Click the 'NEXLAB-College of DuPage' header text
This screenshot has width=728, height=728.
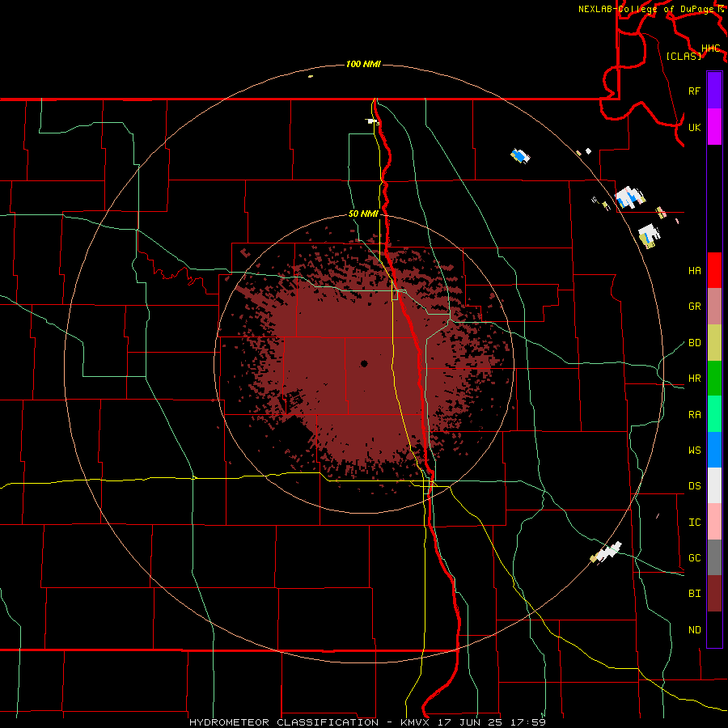tap(648, 9)
